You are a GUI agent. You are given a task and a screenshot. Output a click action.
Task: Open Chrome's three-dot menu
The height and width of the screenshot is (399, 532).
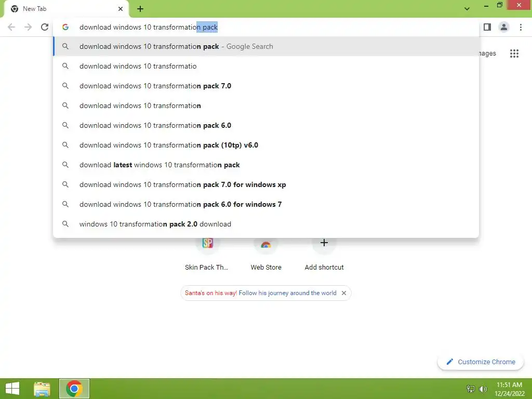pyautogui.click(x=521, y=27)
